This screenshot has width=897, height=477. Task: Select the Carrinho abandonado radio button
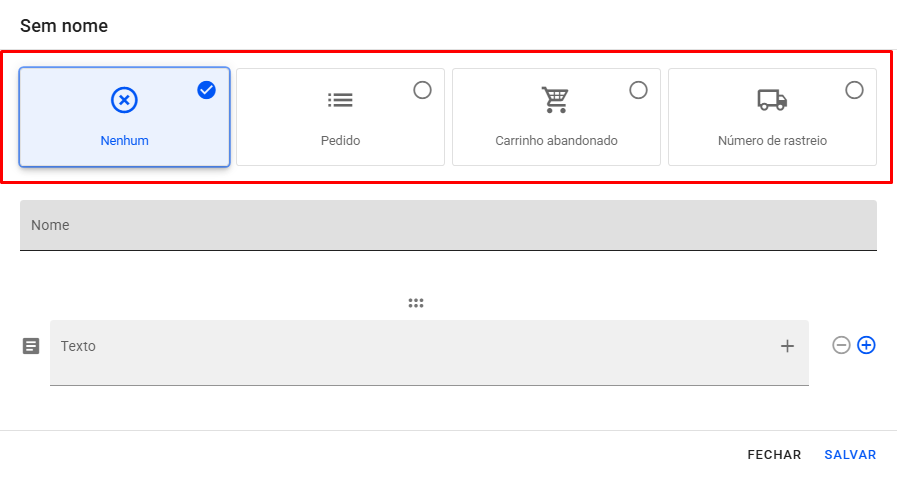638,90
